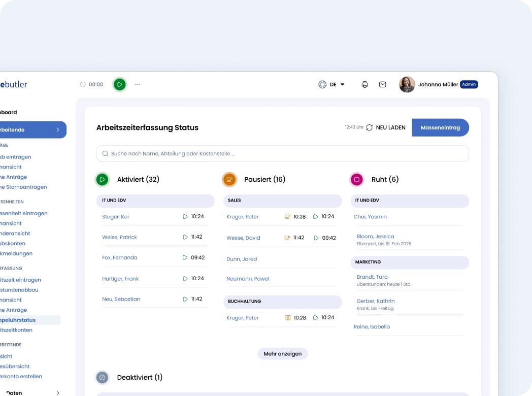Open the Überstundenabbau sidebar item
This screenshot has height=396, width=532.
point(19,290)
